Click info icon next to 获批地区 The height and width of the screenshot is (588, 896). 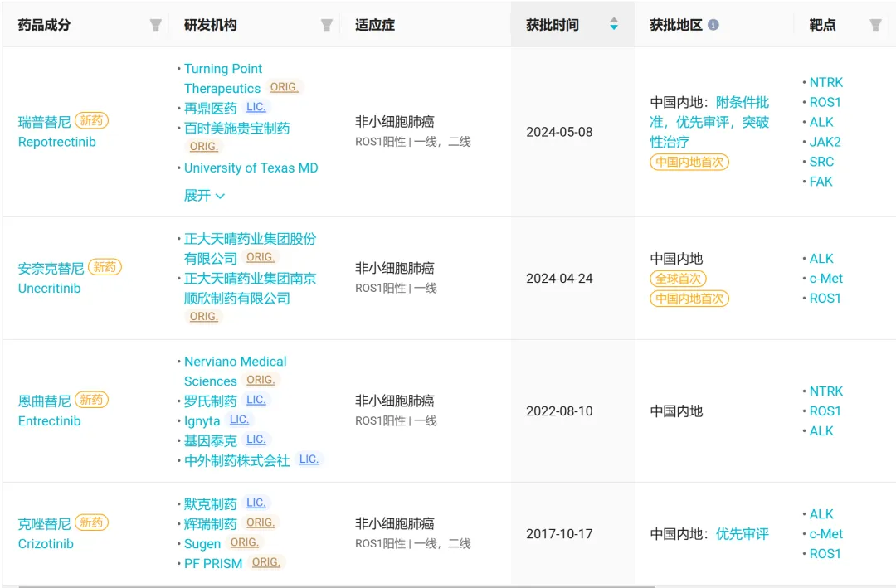[713, 25]
